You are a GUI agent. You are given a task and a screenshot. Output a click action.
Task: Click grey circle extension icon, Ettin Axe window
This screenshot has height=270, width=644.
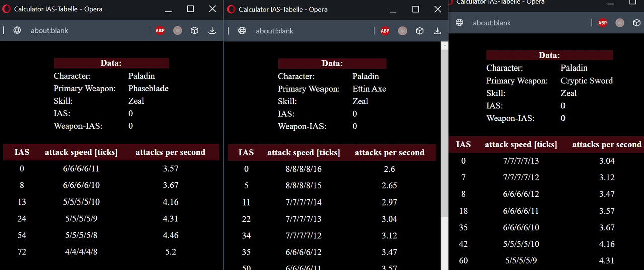[x=403, y=31]
